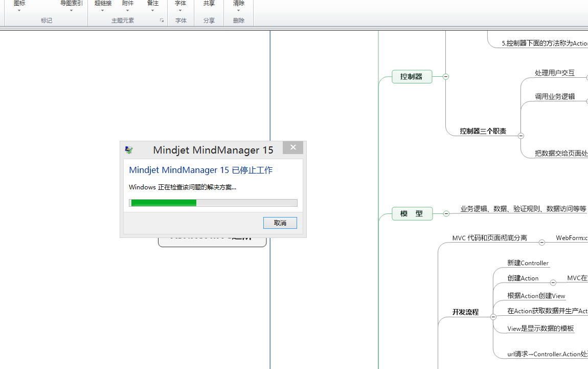Select the 5.控制器下面的方法称为Action subtopic

point(545,43)
